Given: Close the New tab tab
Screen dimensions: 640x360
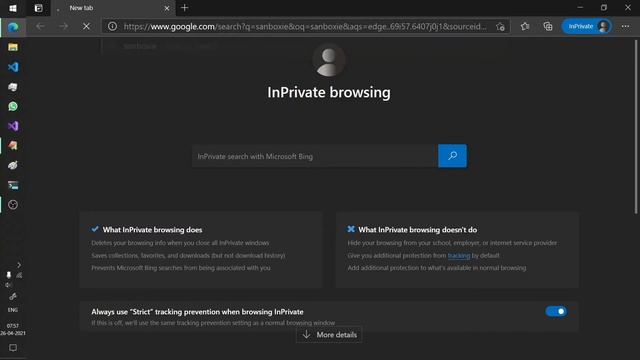Looking at the screenshot, I should coord(167,8).
